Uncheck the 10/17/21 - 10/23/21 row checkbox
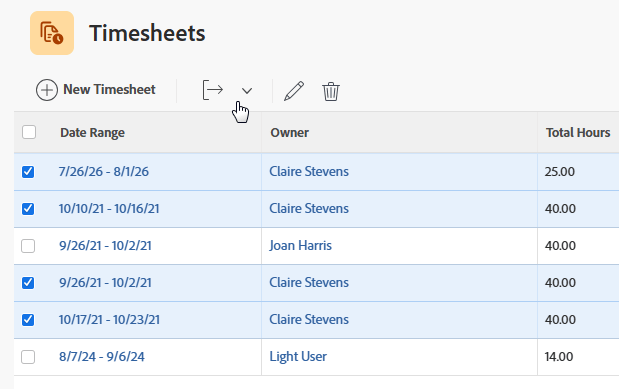The image size is (619, 389). (x=28, y=319)
